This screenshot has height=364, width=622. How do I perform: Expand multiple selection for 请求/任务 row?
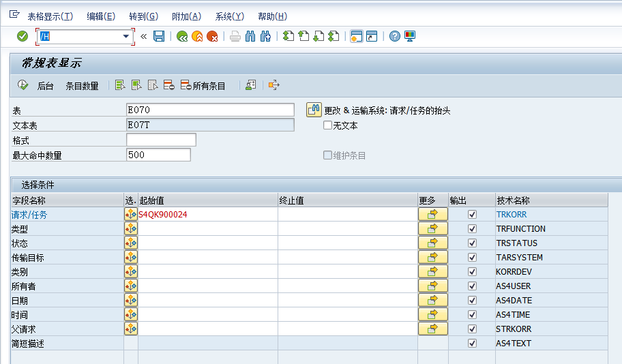pos(433,215)
